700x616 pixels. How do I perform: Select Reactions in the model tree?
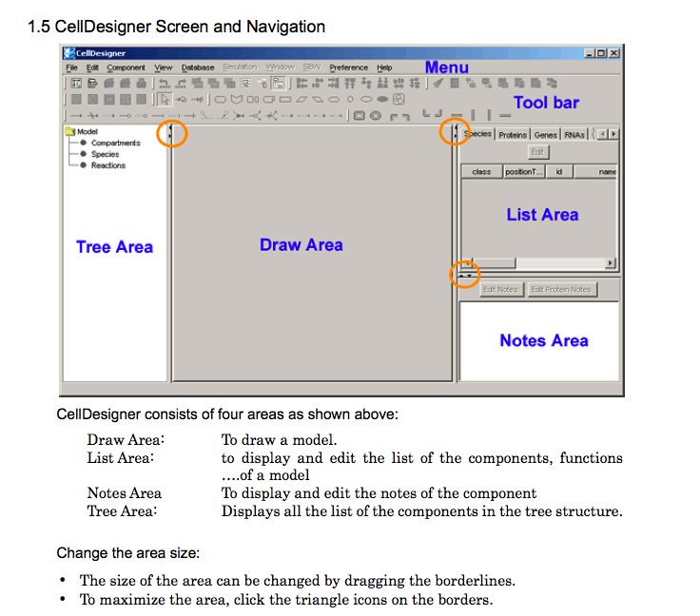coord(107,165)
